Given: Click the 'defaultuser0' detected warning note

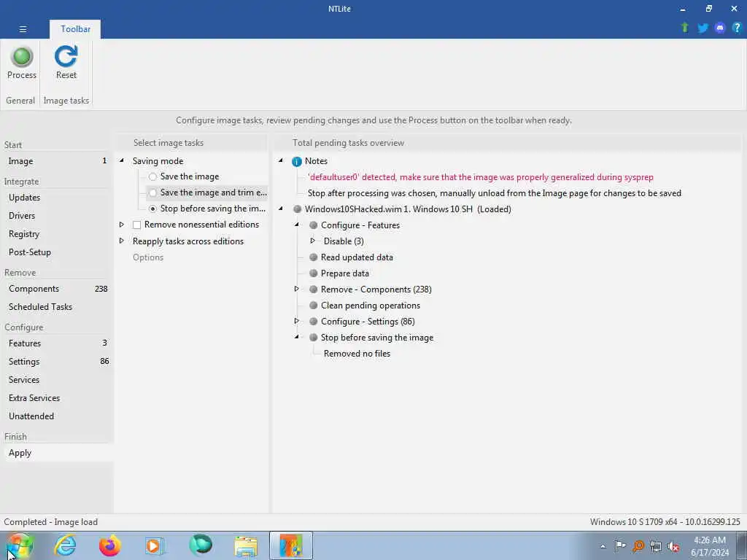Looking at the screenshot, I should [480, 177].
